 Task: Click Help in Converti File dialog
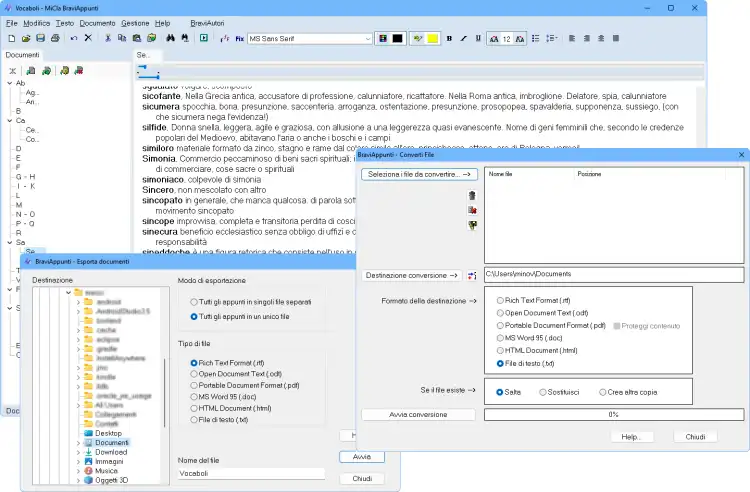(630, 437)
